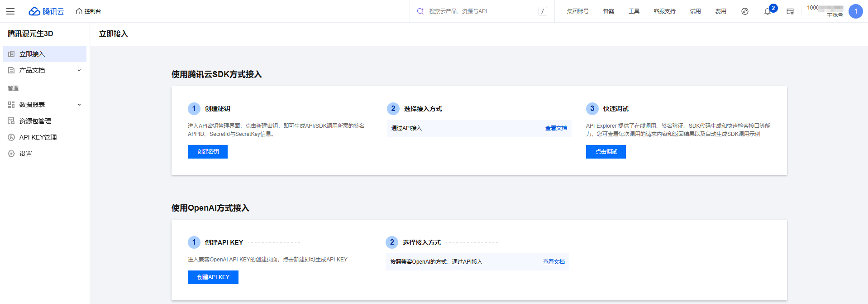This screenshot has width=868, height=304.
Task: Open 费用 menu
Action: 721,11
